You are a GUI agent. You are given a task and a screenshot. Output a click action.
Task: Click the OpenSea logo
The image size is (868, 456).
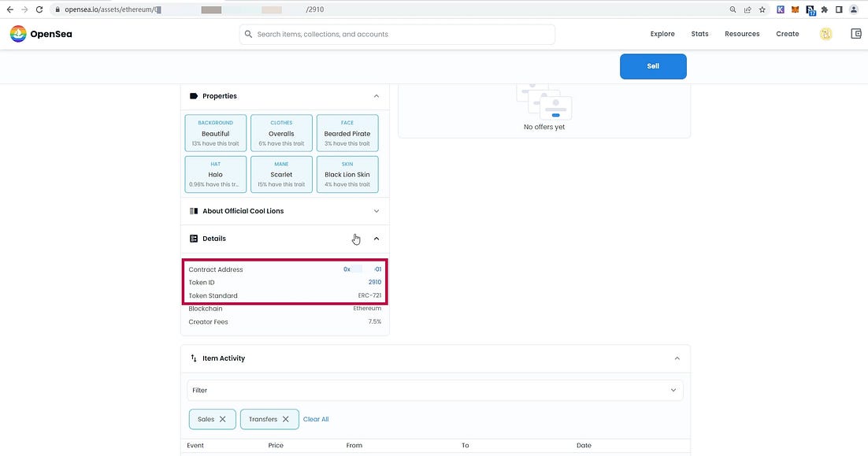tap(41, 34)
